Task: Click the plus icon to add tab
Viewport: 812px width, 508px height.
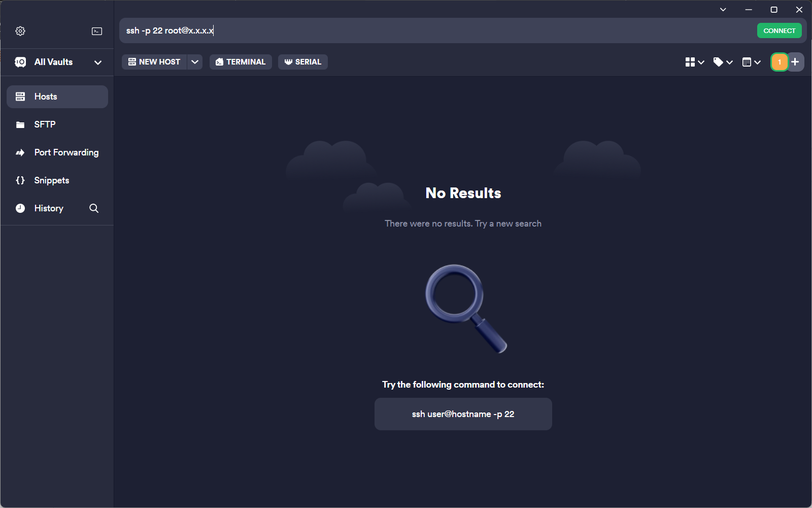Action: [795, 62]
